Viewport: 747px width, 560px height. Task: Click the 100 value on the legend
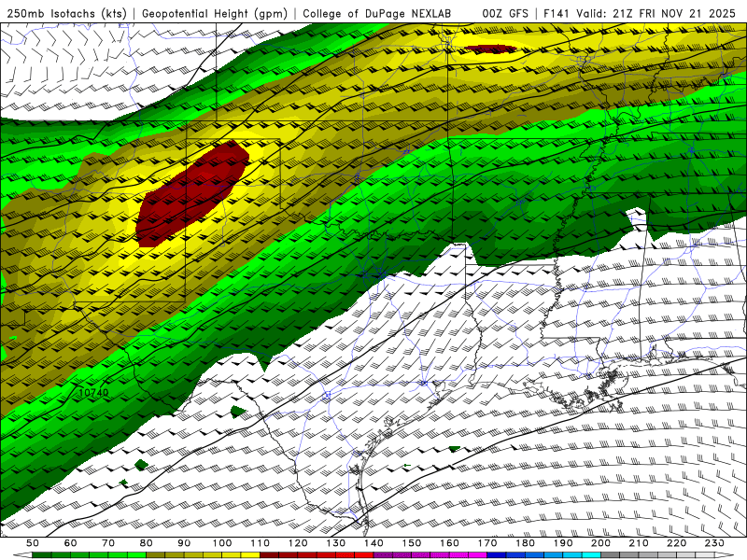[222, 543]
